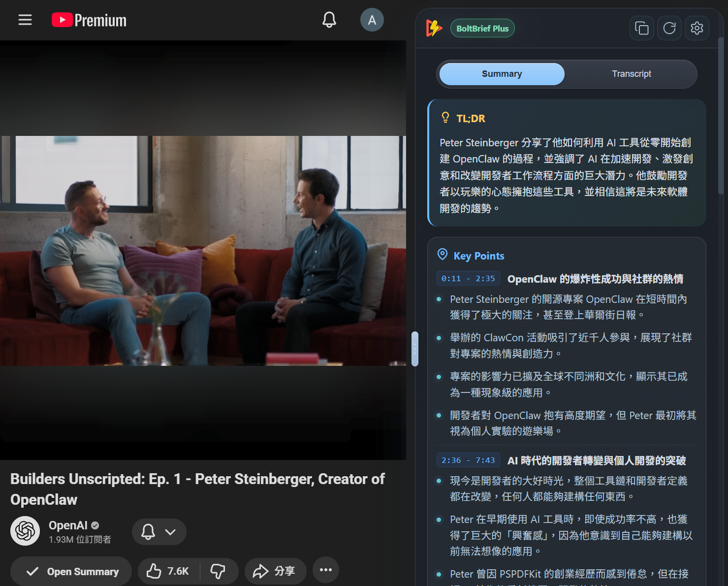
Task: Click the bullet mentioning 「興奮感」
Action: click(x=571, y=535)
